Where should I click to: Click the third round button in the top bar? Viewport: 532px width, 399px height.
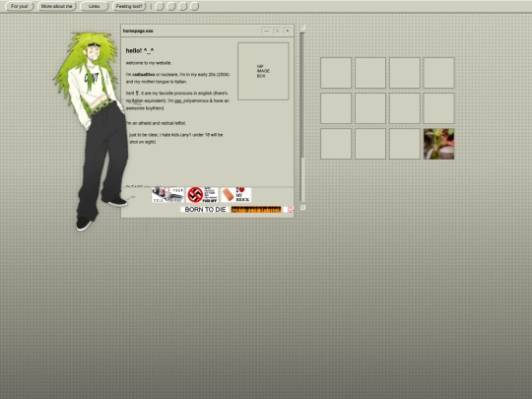click(x=183, y=6)
